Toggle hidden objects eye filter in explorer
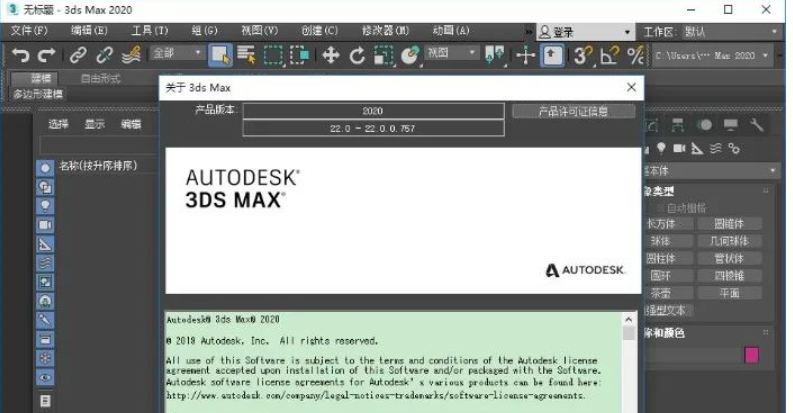This screenshot has width=793, height=413. point(45,377)
